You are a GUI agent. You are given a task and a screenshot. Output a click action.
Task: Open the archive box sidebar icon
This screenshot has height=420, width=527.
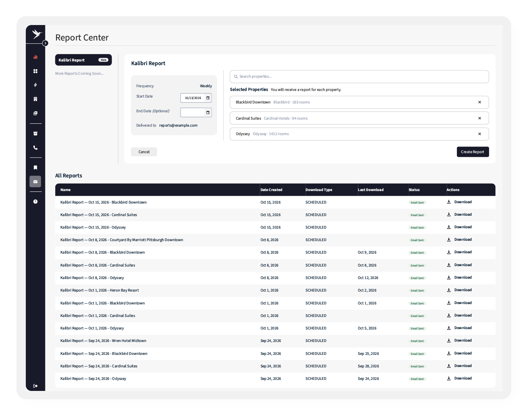[35, 134]
